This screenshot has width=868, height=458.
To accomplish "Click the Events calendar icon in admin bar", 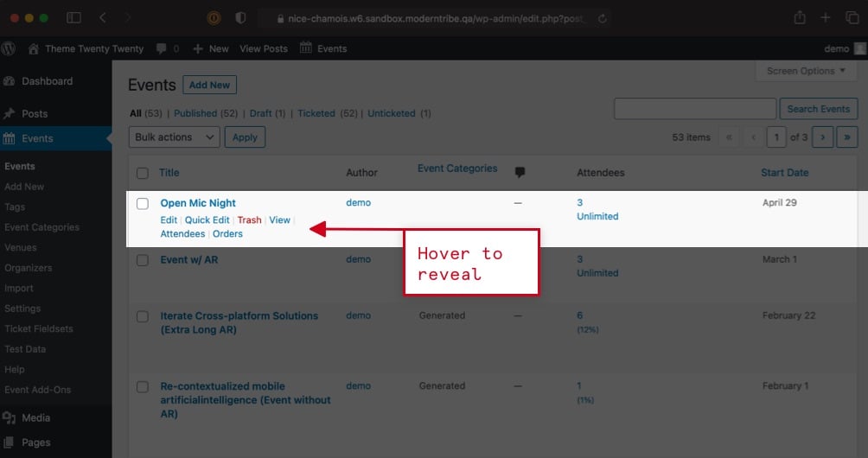I will point(305,48).
